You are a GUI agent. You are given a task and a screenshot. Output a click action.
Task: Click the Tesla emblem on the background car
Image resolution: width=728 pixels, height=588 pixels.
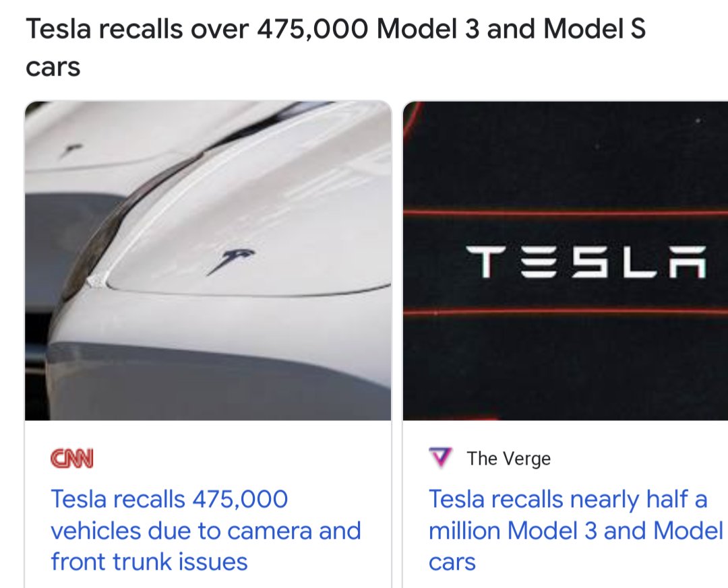[69, 151]
